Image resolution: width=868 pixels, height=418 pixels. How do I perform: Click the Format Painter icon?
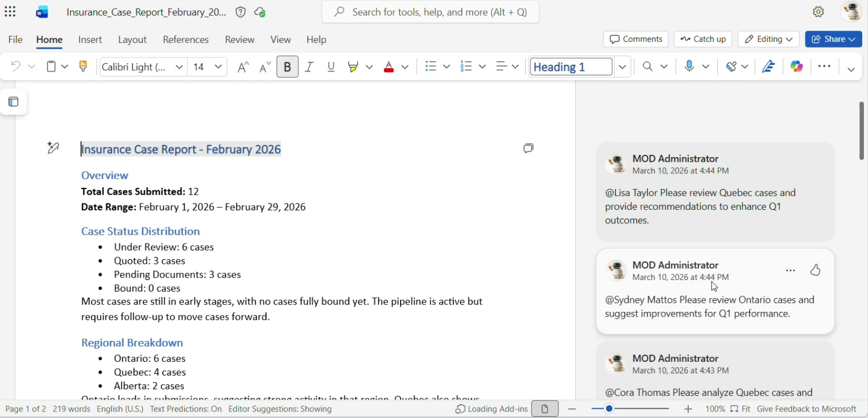coord(83,67)
